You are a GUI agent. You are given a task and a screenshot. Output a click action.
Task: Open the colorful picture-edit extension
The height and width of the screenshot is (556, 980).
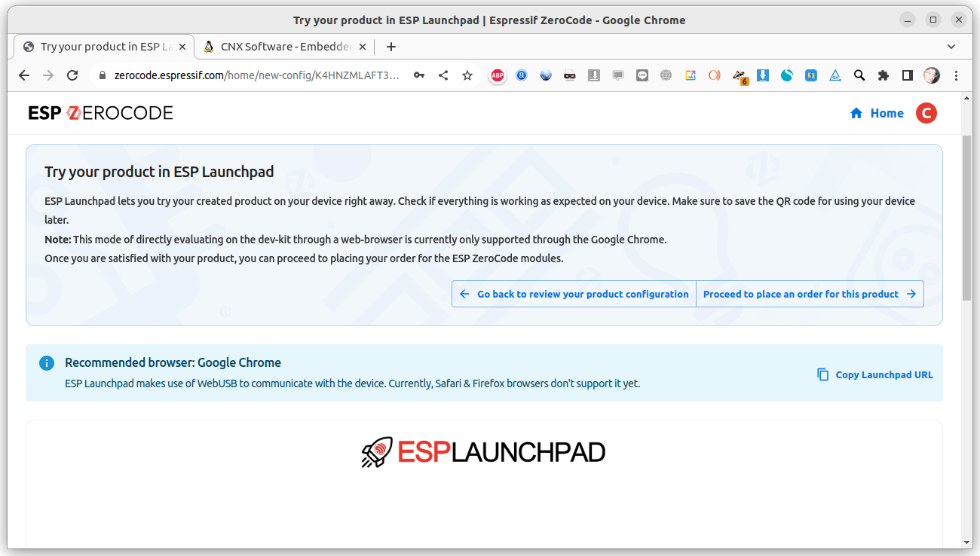tap(690, 75)
